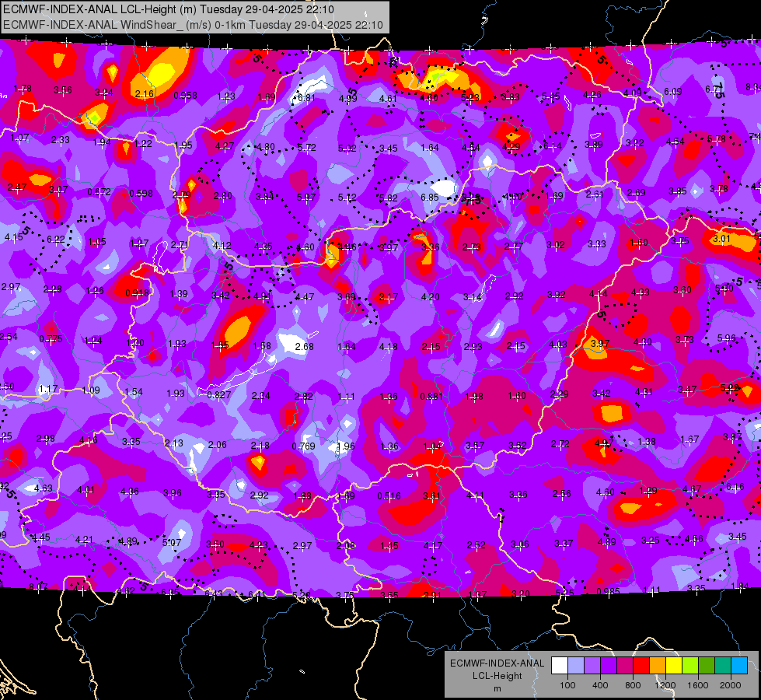The height and width of the screenshot is (700, 761).
Task: Select the light lavender legend swatch above 100
Action: (575, 665)
